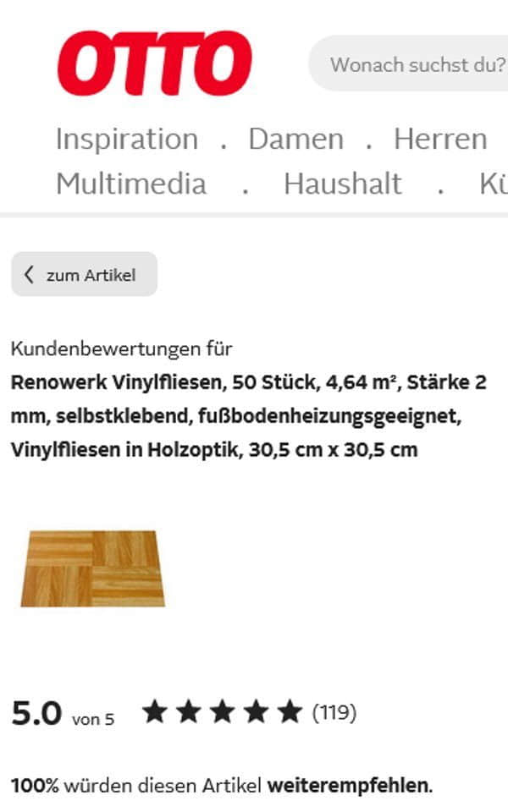
Task: Click the 'Kundenbewertungen für' heading text
Action: pos(121,348)
